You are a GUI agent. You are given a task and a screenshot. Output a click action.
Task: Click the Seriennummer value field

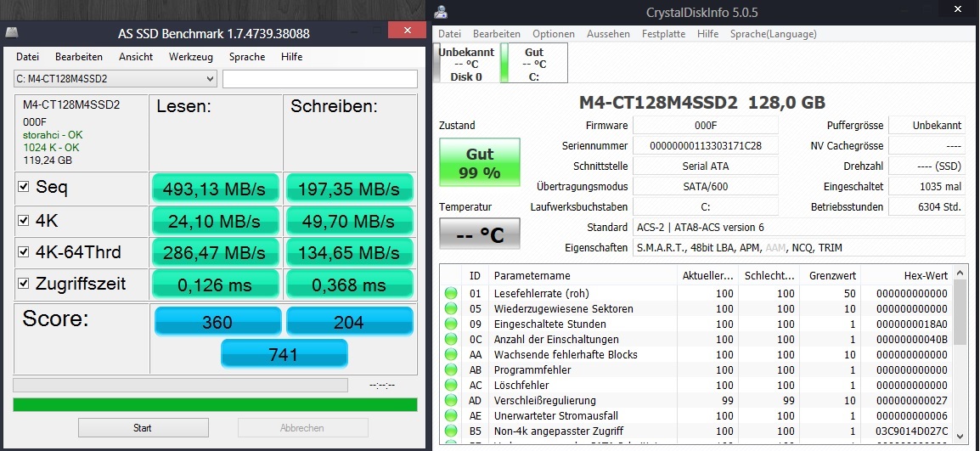706,146
